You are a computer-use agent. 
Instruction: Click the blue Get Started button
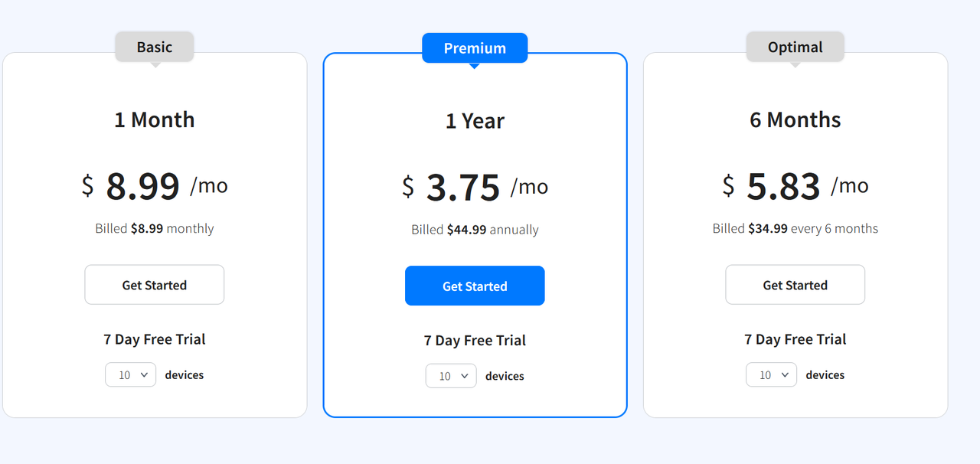475,286
